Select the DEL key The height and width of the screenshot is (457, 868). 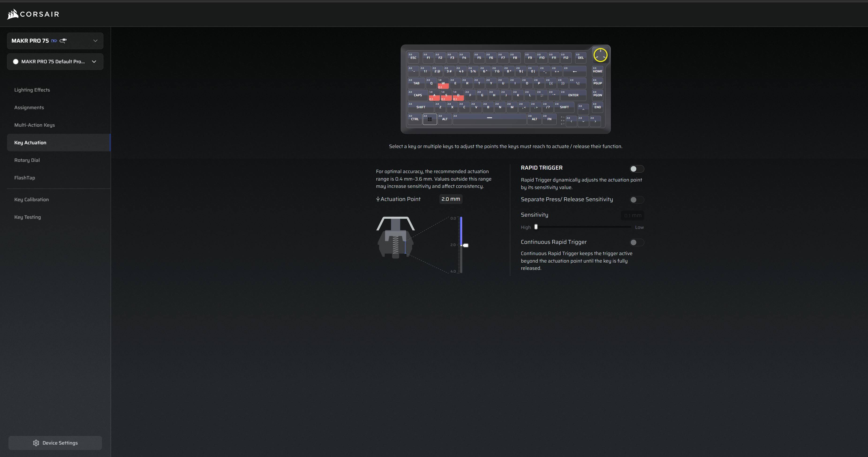[581, 58]
